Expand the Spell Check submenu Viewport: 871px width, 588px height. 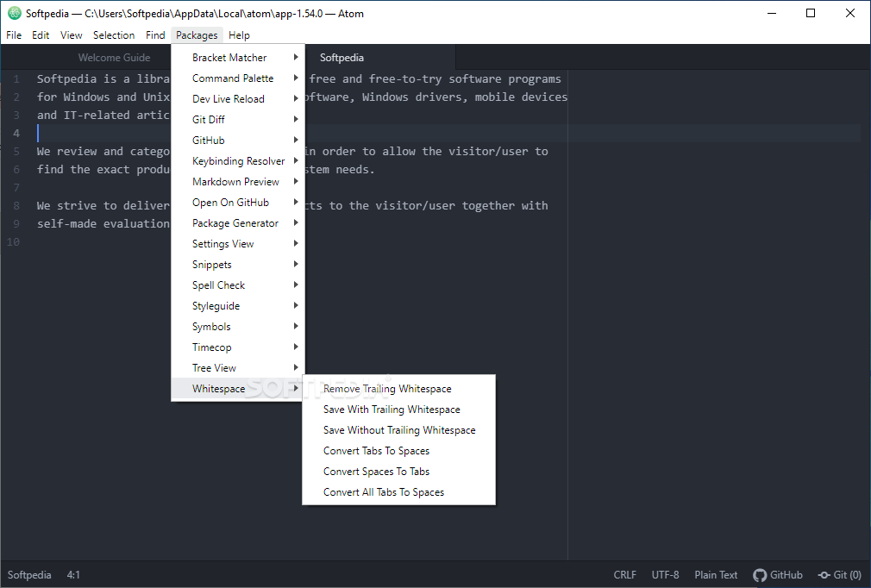coord(238,285)
